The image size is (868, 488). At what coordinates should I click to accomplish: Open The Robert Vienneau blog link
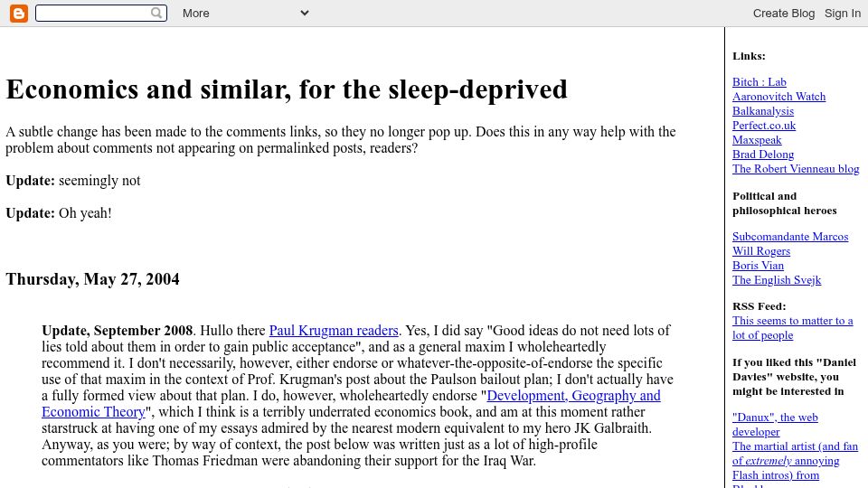(796, 169)
